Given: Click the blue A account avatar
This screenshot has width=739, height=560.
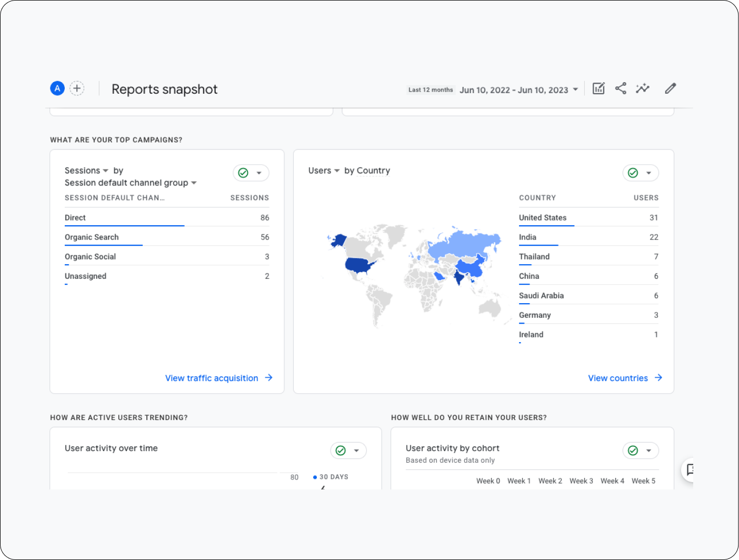Looking at the screenshot, I should coord(57,88).
